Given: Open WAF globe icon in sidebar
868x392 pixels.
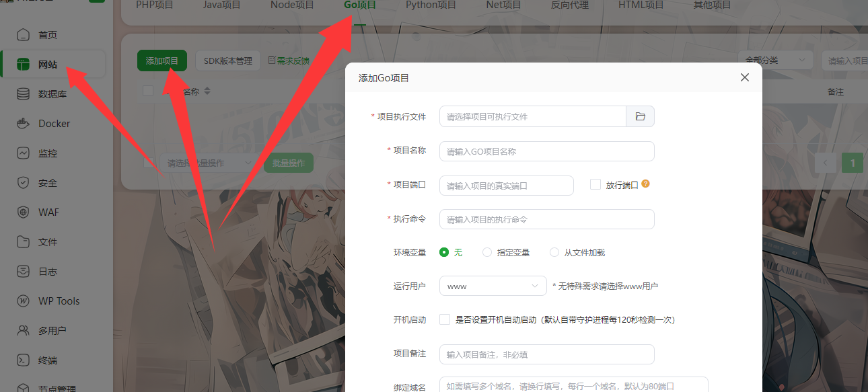Looking at the screenshot, I should point(24,212).
